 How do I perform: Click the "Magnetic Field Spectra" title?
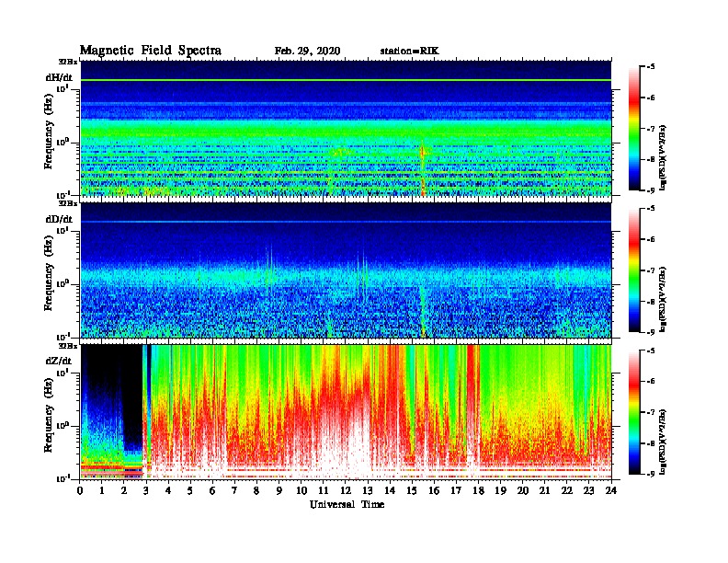pyautogui.click(x=151, y=51)
